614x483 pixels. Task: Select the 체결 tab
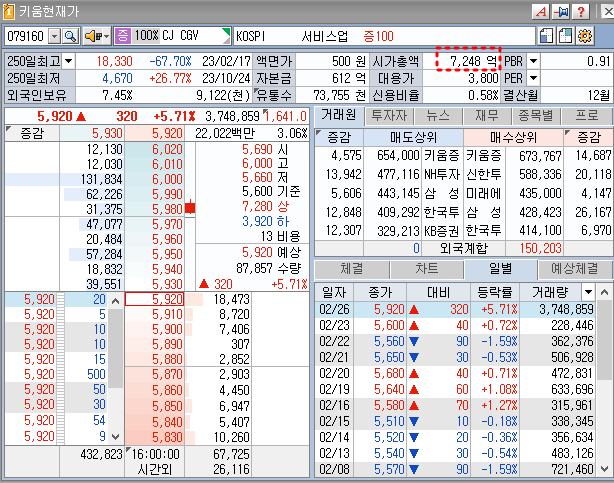tap(352, 269)
